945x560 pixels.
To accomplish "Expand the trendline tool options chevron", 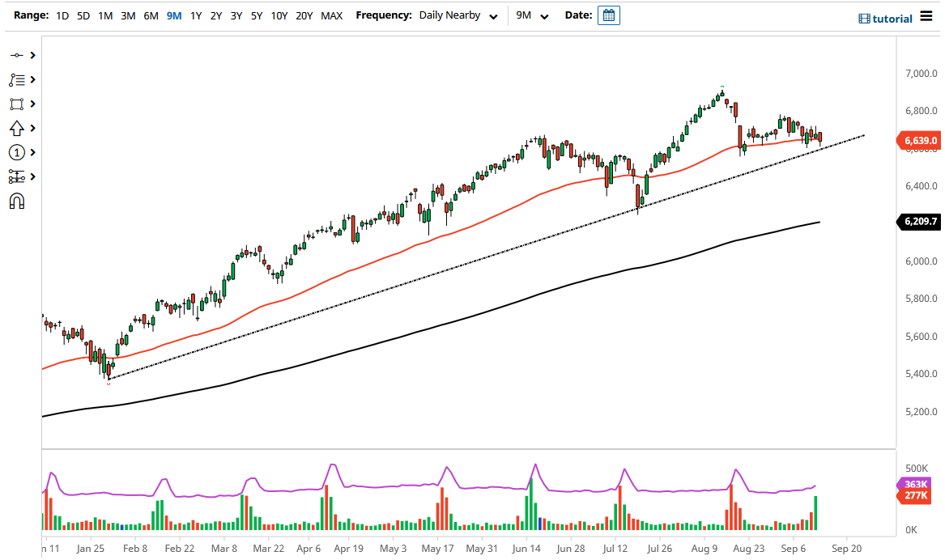I will 32,55.
